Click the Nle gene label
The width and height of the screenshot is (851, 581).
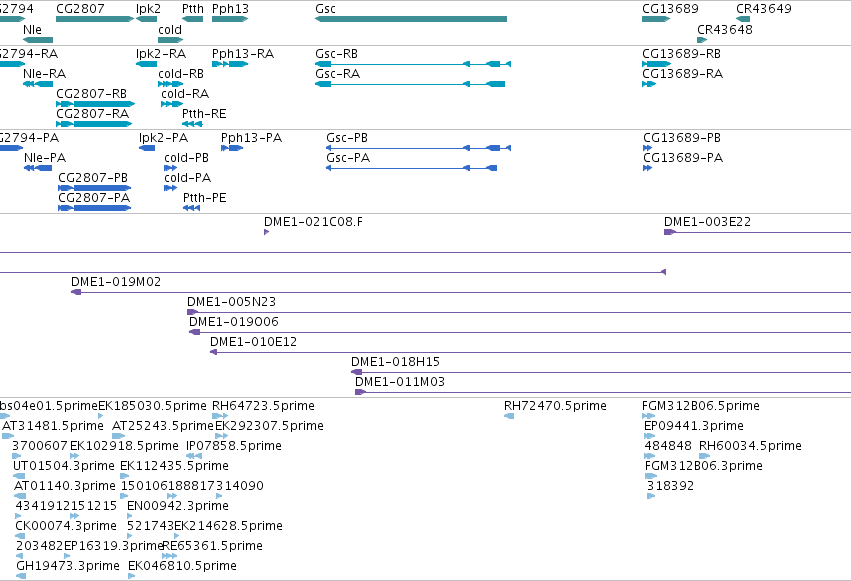pyautogui.click(x=32, y=30)
